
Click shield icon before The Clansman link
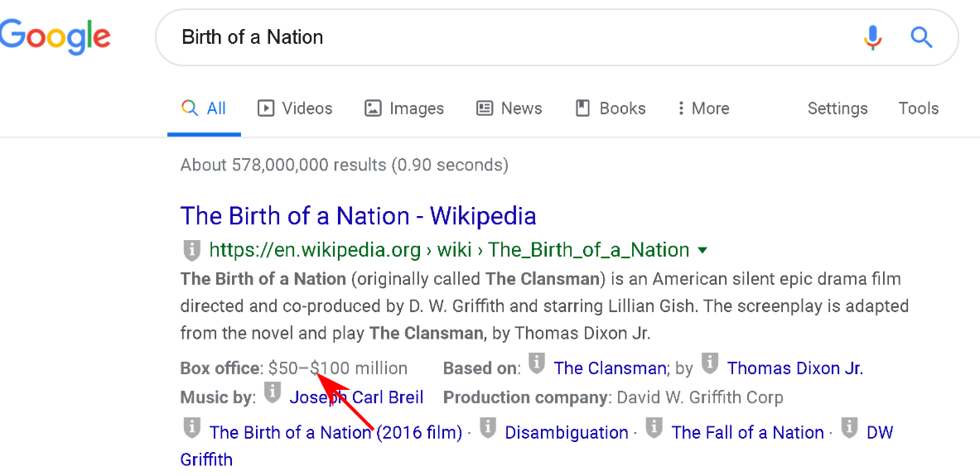tap(537, 363)
